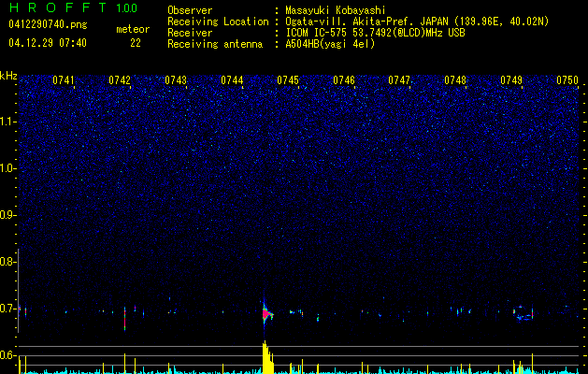Click the 0750 time marker

pyautogui.click(x=567, y=80)
